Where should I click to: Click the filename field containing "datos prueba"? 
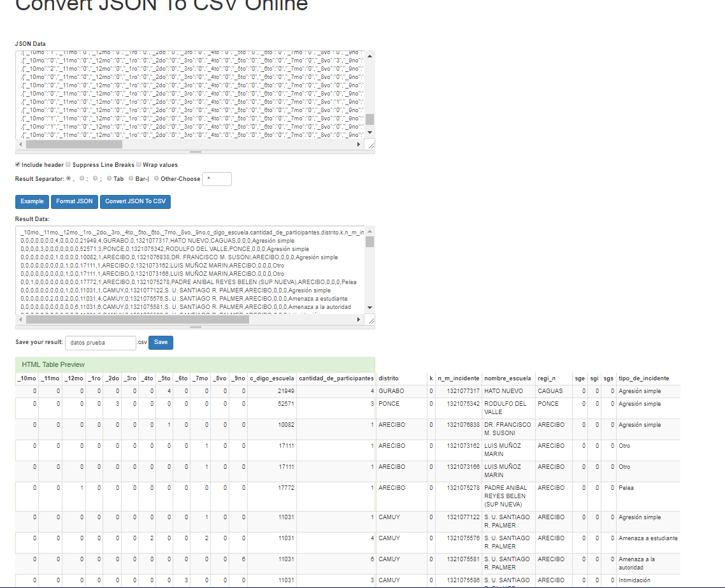(x=99, y=342)
